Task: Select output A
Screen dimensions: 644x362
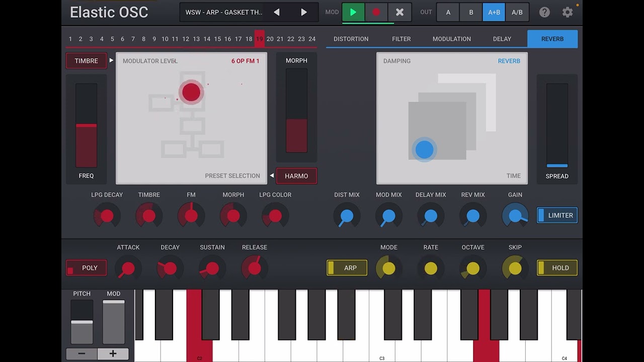Action: coord(448,12)
